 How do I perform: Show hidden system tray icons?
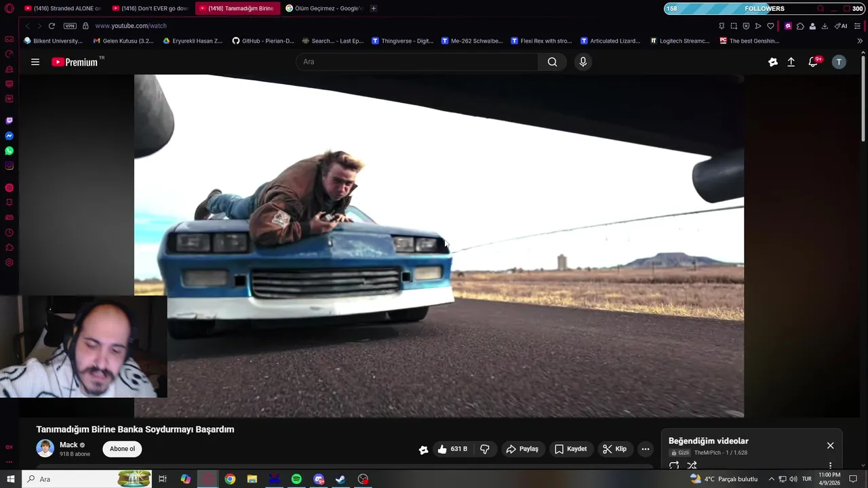click(x=771, y=479)
